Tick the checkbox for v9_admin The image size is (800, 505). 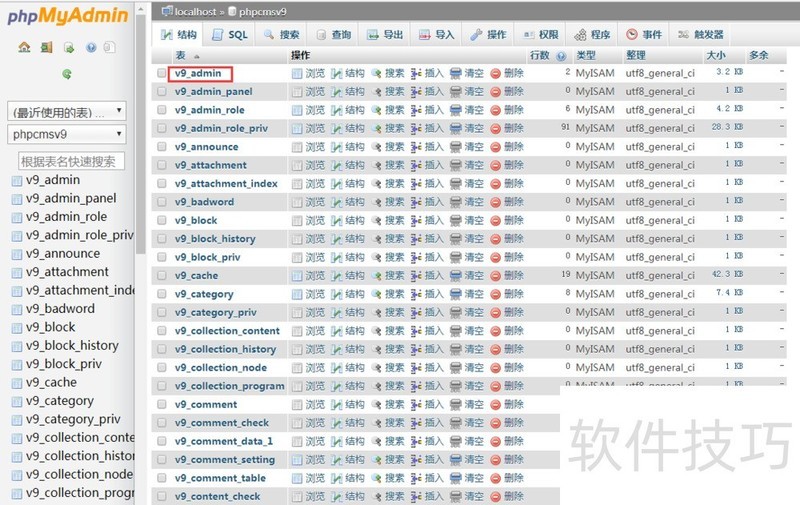point(162,73)
